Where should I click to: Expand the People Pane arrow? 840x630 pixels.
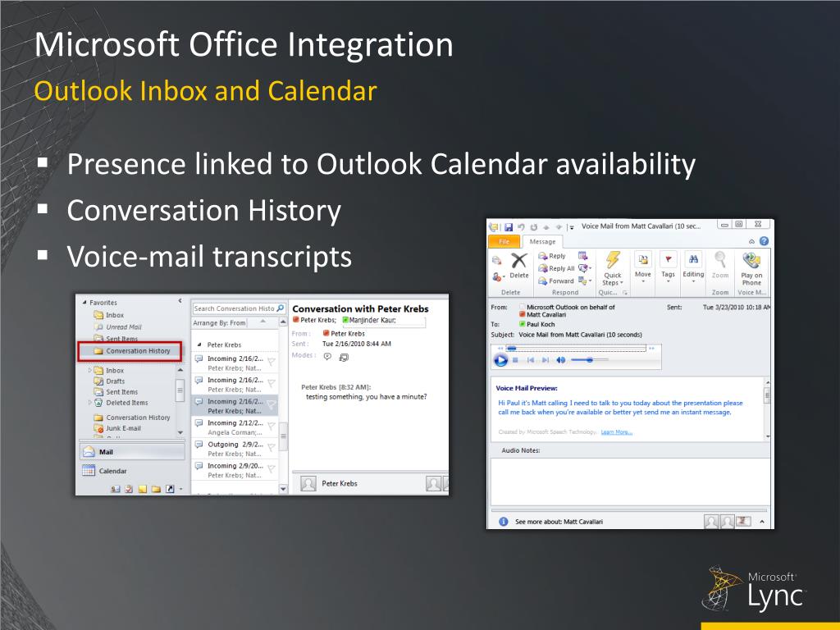[762, 521]
